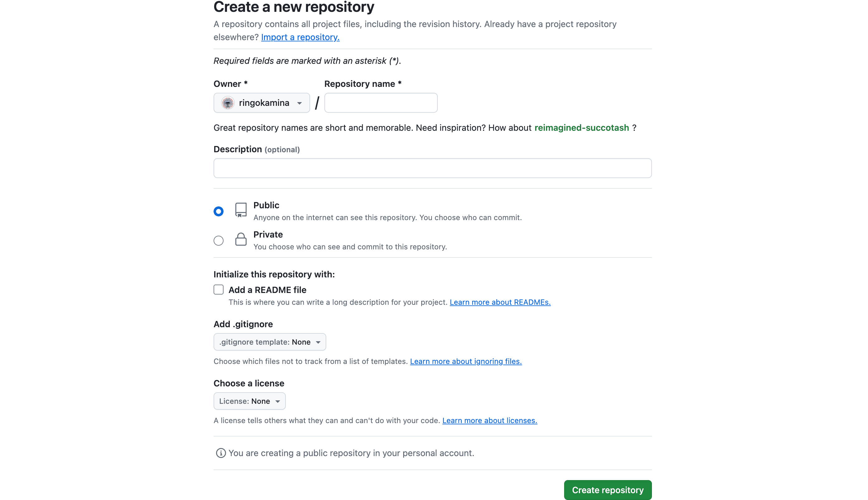This screenshot has width=868, height=500.
Task: Focus the Description text field
Action: coord(433,168)
